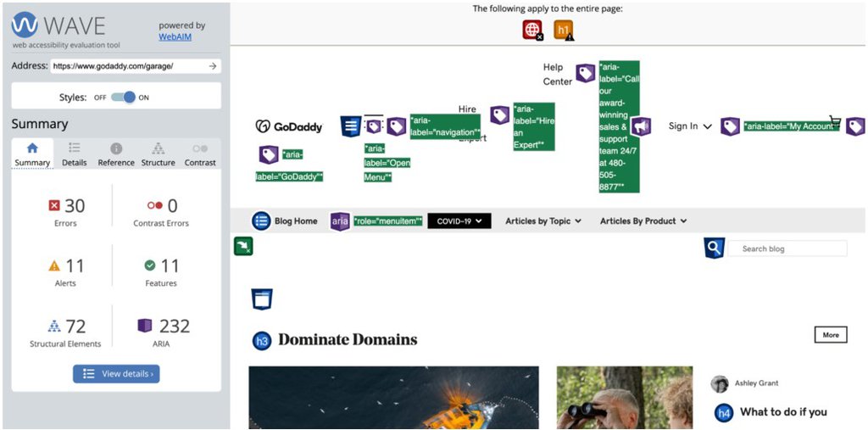Click the Contrast Errors icon
868x430 pixels.
(155, 205)
